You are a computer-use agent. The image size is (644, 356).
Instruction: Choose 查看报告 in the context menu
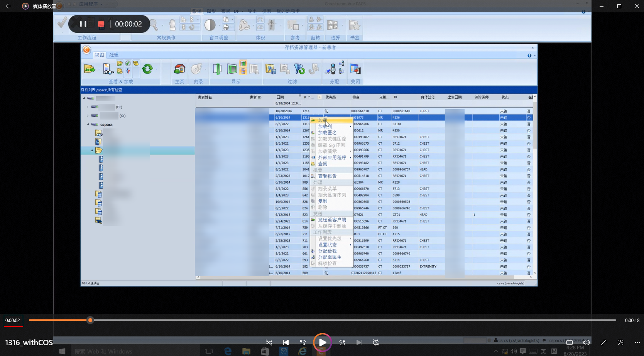pos(331,176)
